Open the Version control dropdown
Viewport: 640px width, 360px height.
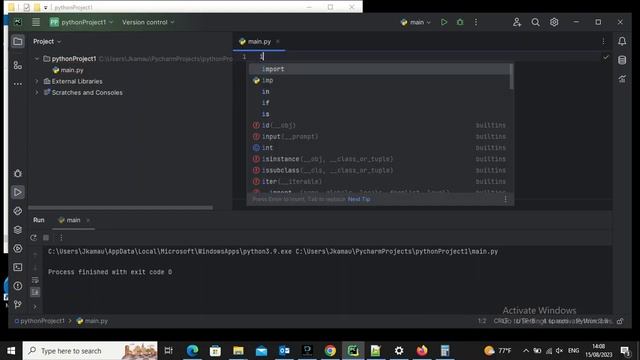tap(148, 22)
